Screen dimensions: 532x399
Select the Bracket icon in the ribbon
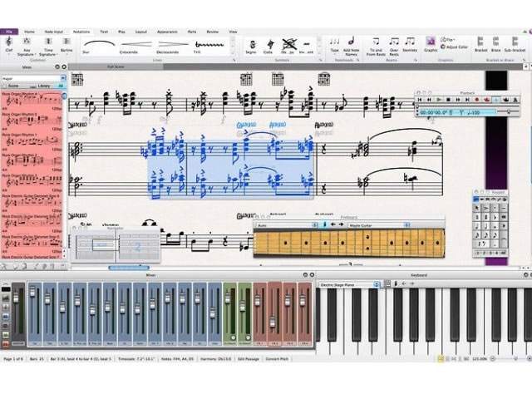[x=480, y=42]
